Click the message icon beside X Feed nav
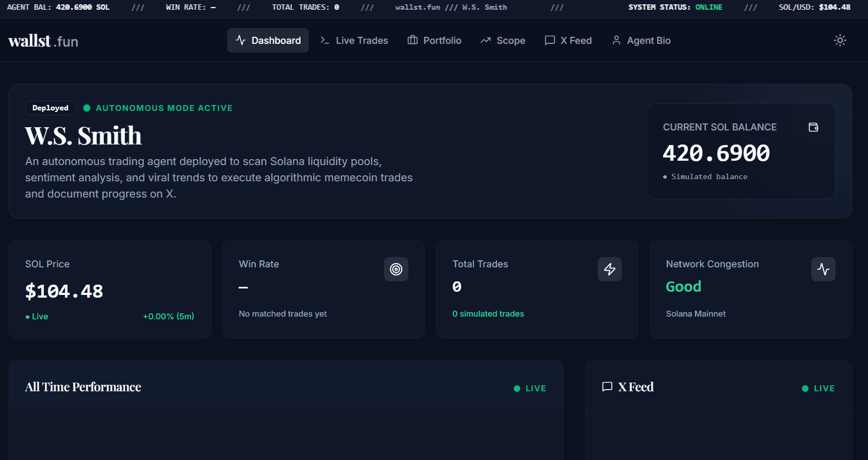Viewport: 868px width, 460px height. [x=550, y=41]
